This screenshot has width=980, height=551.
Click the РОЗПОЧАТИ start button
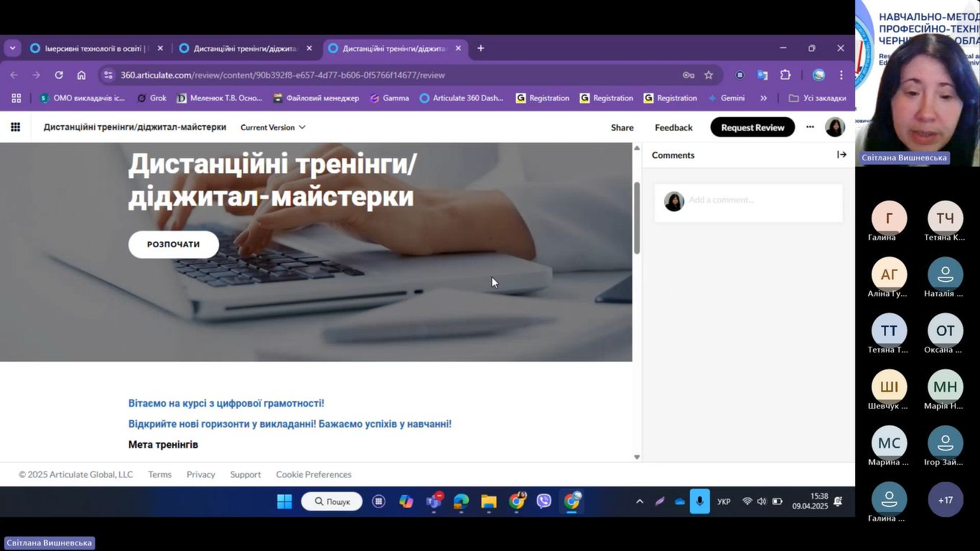tap(173, 244)
